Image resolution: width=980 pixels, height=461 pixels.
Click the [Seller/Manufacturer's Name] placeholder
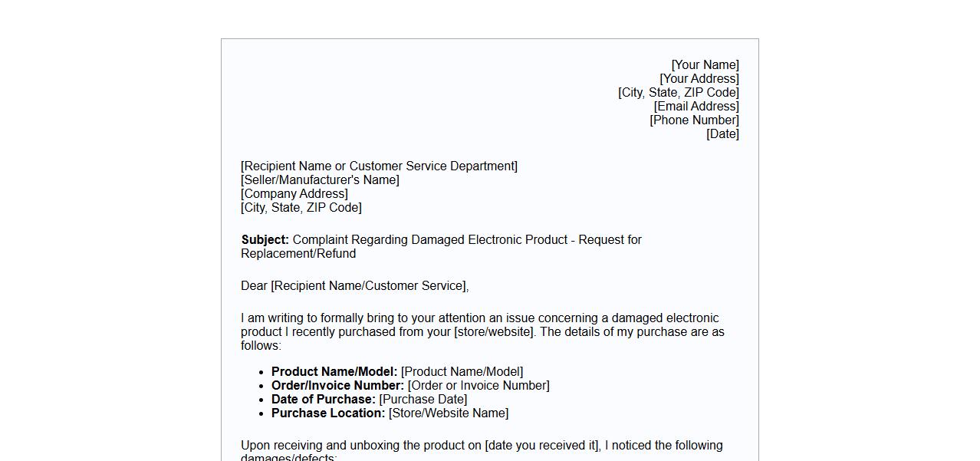click(x=320, y=180)
